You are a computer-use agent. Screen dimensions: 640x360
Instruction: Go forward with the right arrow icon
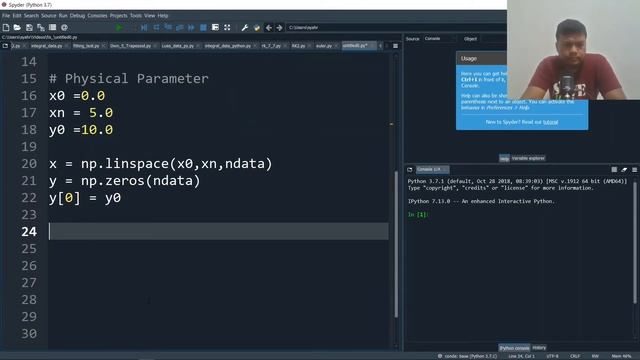pyautogui.click(x=280, y=28)
